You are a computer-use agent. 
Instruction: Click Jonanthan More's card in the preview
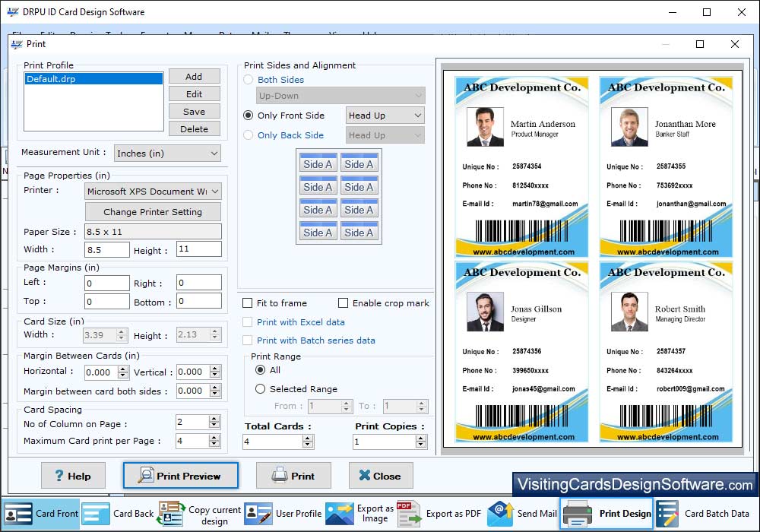[x=666, y=166]
